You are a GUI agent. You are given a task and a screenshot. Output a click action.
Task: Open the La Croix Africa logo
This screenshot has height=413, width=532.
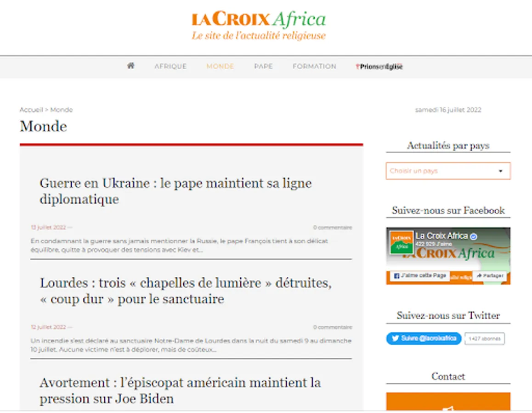click(x=259, y=25)
